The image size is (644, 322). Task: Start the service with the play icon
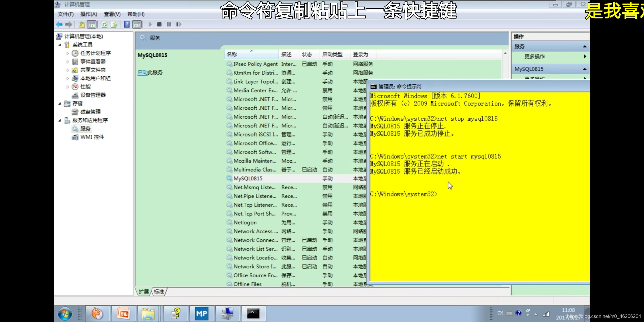click(150, 24)
